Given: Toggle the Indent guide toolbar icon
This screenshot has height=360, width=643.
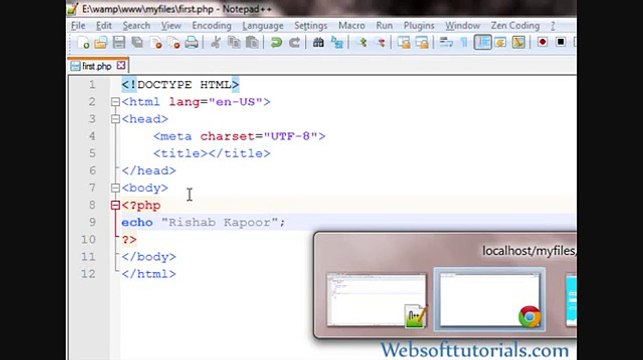Looking at the screenshot, I should tap(483, 42).
